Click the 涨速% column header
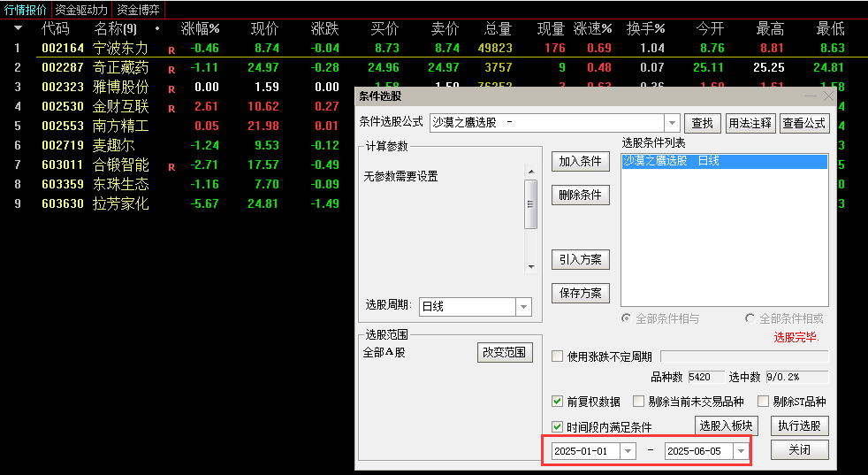The height and width of the screenshot is (475, 868). click(x=592, y=28)
